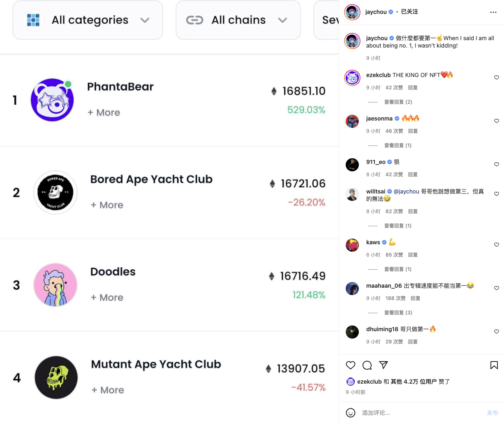The width and height of the screenshot is (504, 423).
Task: Open the All categories dropdown
Action: click(x=88, y=20)
